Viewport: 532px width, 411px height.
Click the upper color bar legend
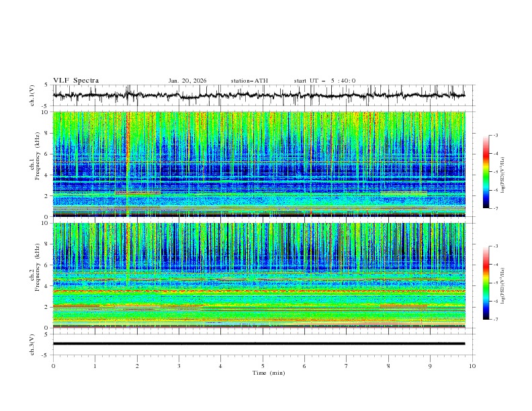[x=486, y=171]
